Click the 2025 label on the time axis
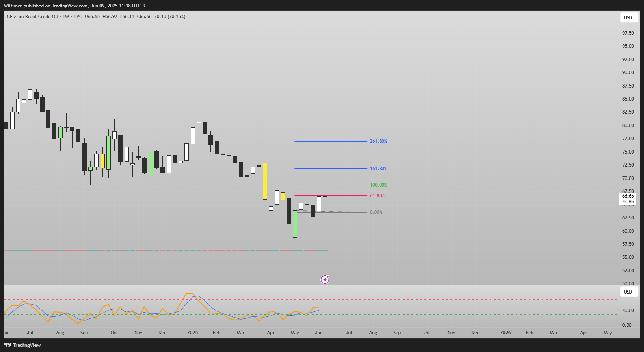Image resolution: width=644 pixels, height=352 pixels. pos(192,333)
